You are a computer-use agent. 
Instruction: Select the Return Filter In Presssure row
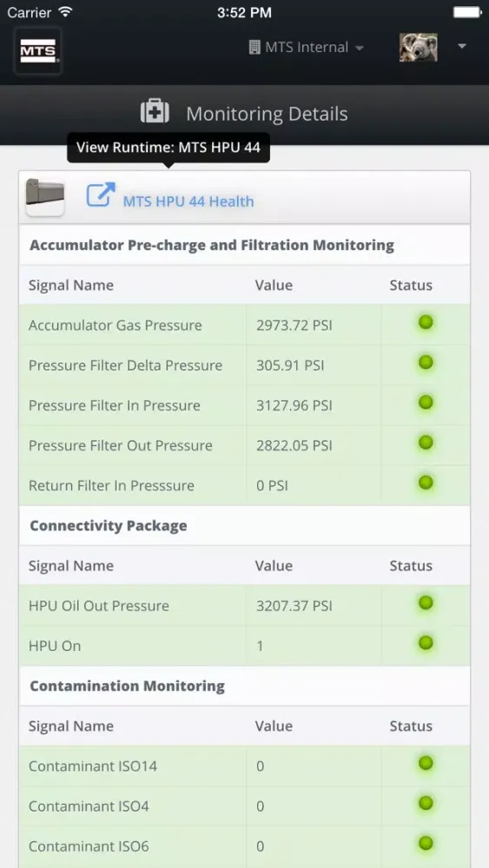click(x=244, y=485)
